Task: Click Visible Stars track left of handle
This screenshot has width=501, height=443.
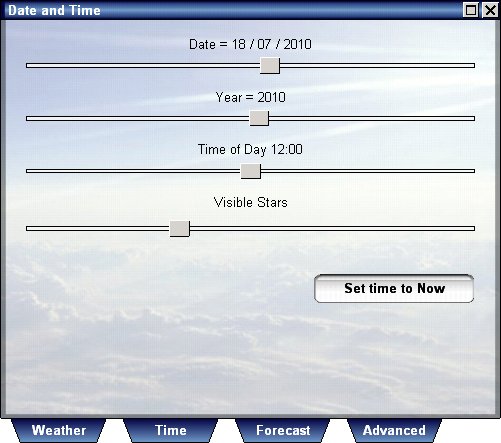Action: (x=98, y=228)
